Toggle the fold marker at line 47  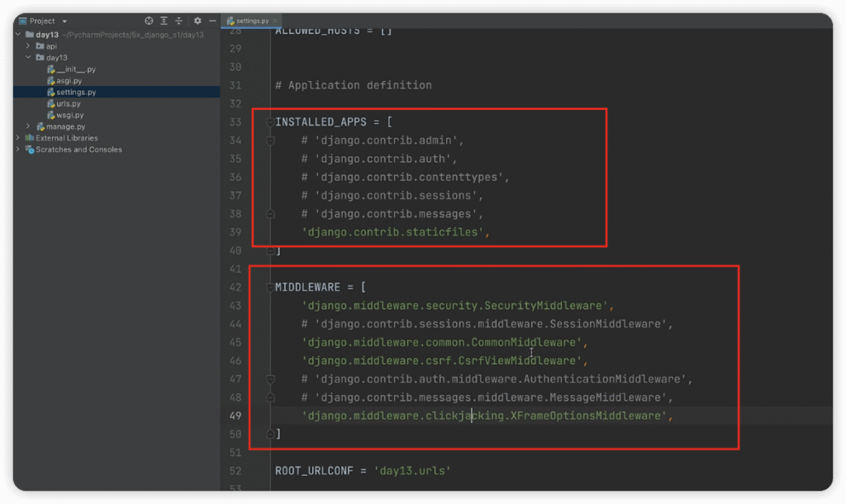click(269, 379)
